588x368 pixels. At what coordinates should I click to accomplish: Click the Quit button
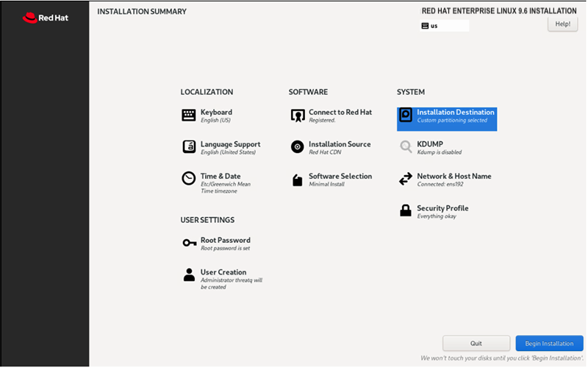(x=476, y=343)
